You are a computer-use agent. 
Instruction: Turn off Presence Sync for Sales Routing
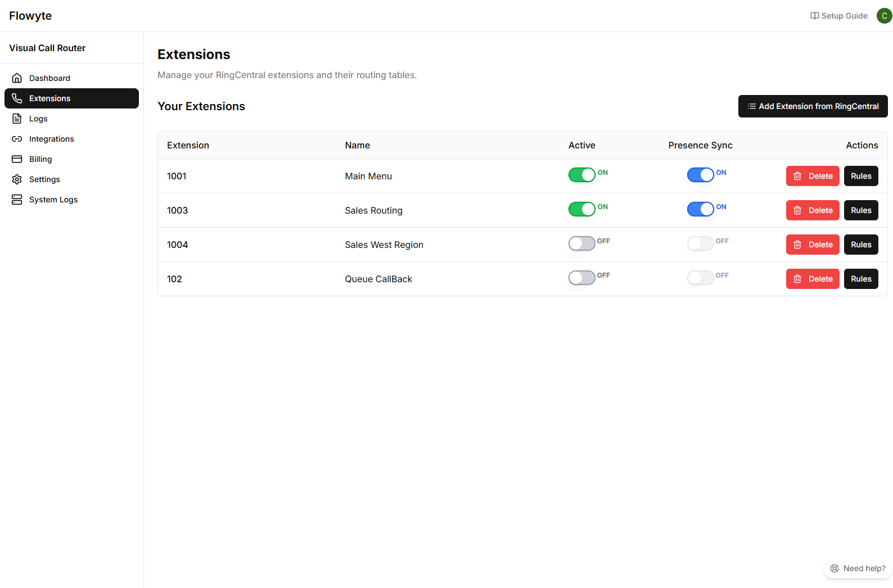pyautogui.click(x=700, y=209)
